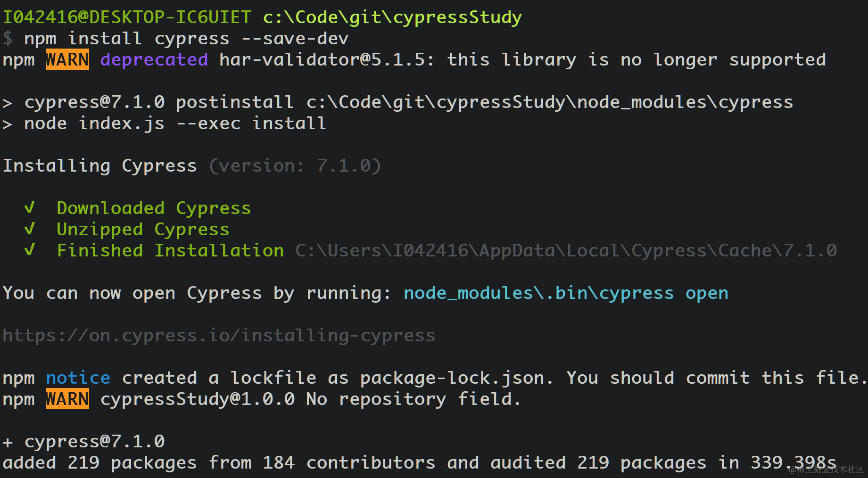
Task: Click 'cypressStudy@1.0.0' text
Action: pyautogui.click(x=198, y=399)
